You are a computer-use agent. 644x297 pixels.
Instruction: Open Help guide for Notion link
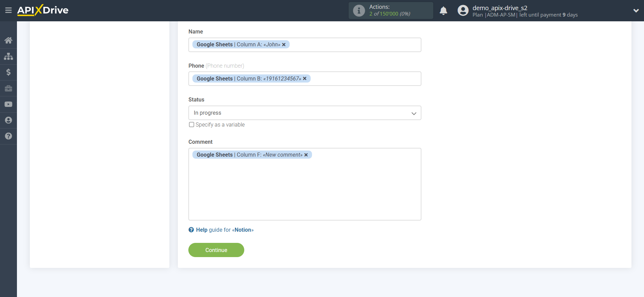click(x=225, y=230)
